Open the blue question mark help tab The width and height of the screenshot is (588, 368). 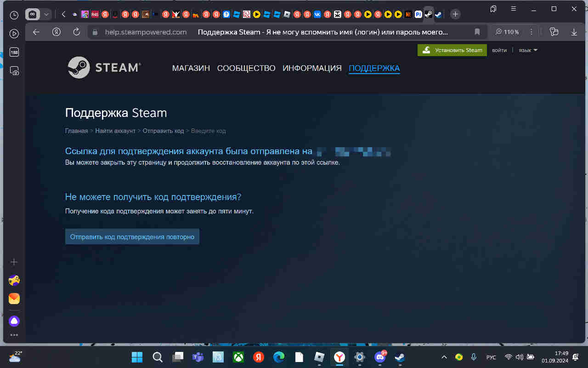click(x=226, y=14)
